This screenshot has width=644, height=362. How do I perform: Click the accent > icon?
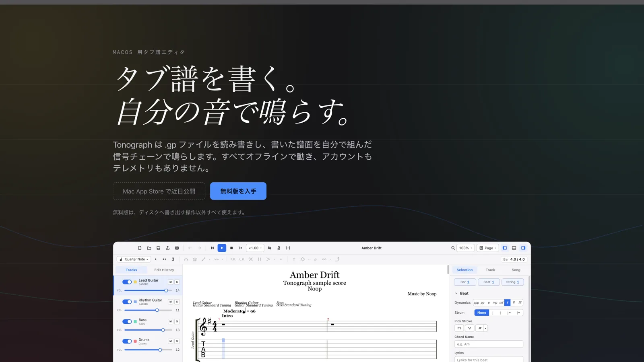click(x=268, y=259)
